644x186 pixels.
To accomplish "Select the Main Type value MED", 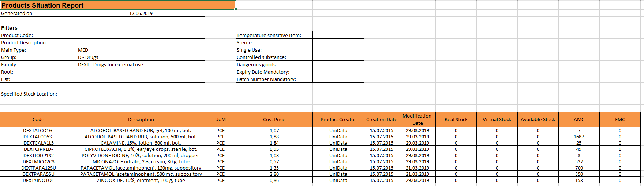I will 141,50.
